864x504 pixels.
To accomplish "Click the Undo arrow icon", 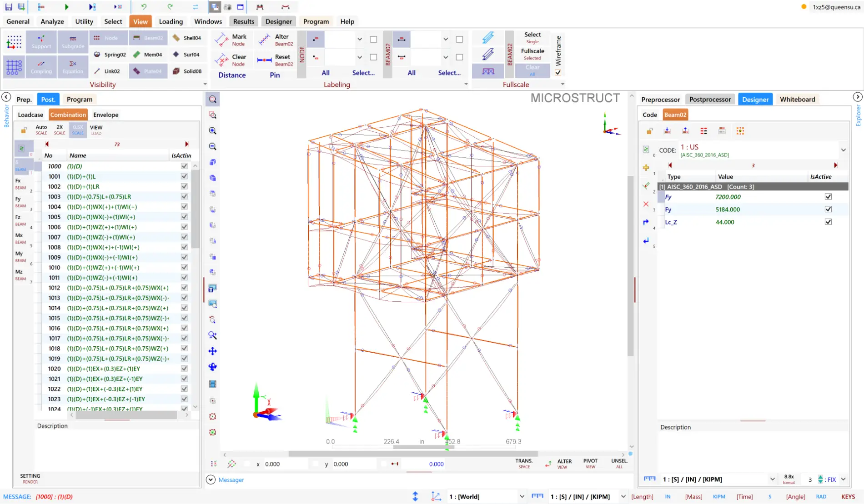I will coord(144,7).
